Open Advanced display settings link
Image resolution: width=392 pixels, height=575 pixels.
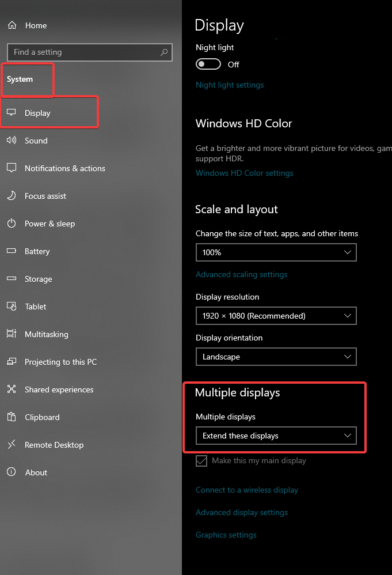point(242,512)
